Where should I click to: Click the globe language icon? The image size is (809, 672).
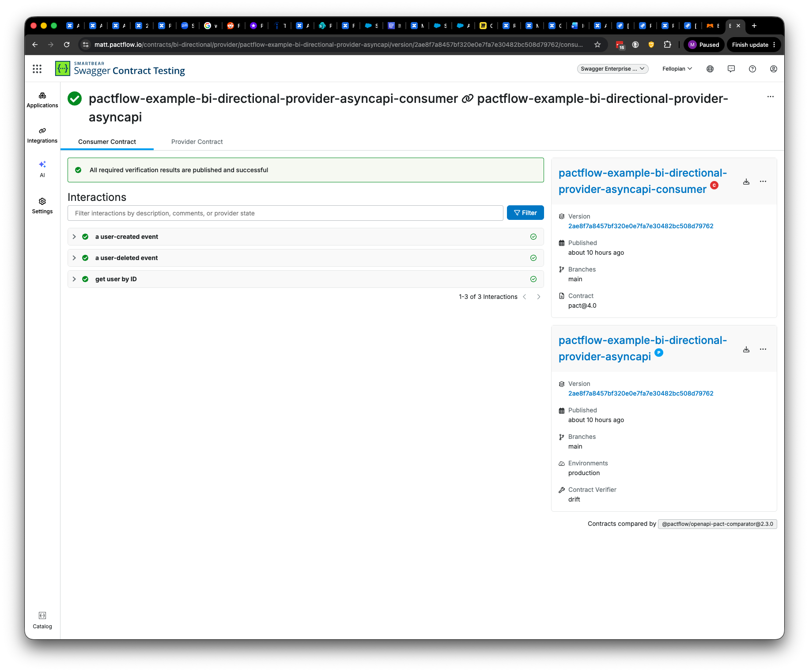[710, 69]
